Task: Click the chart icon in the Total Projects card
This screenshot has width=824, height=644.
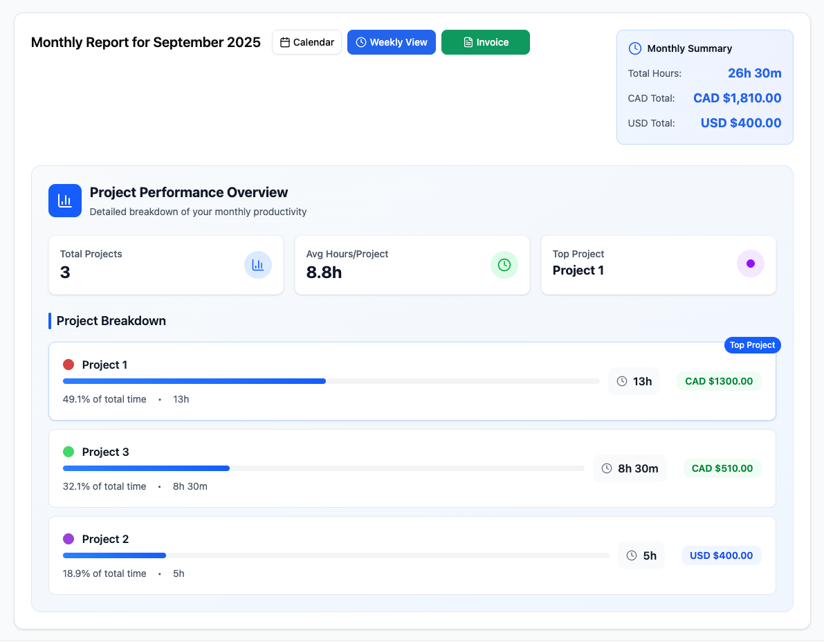Action: tap(258, 265)
